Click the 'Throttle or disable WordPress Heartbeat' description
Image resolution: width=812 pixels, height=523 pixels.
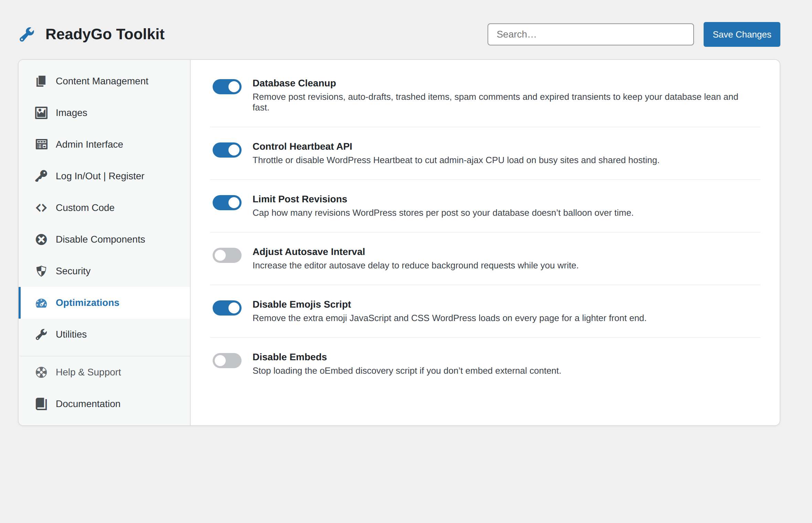(456, 160)
